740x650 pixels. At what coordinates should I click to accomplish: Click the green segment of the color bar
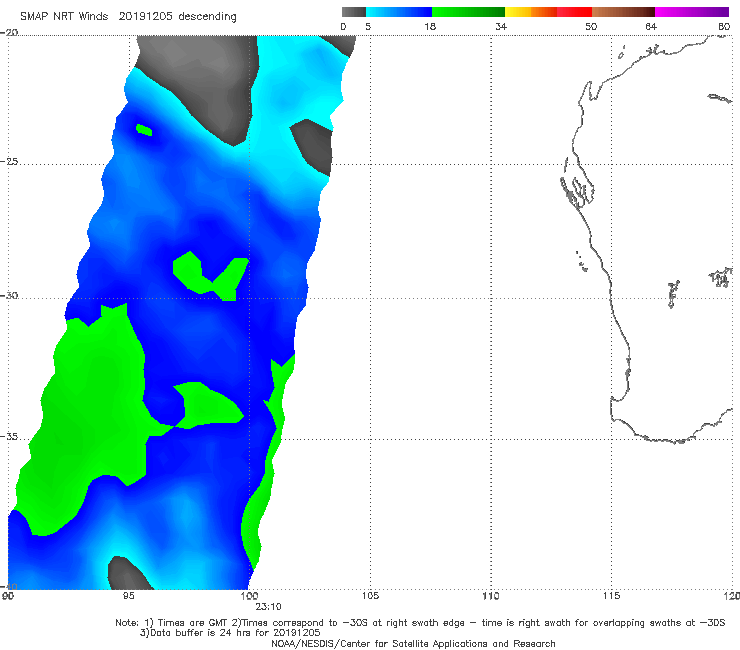point(468,12)
